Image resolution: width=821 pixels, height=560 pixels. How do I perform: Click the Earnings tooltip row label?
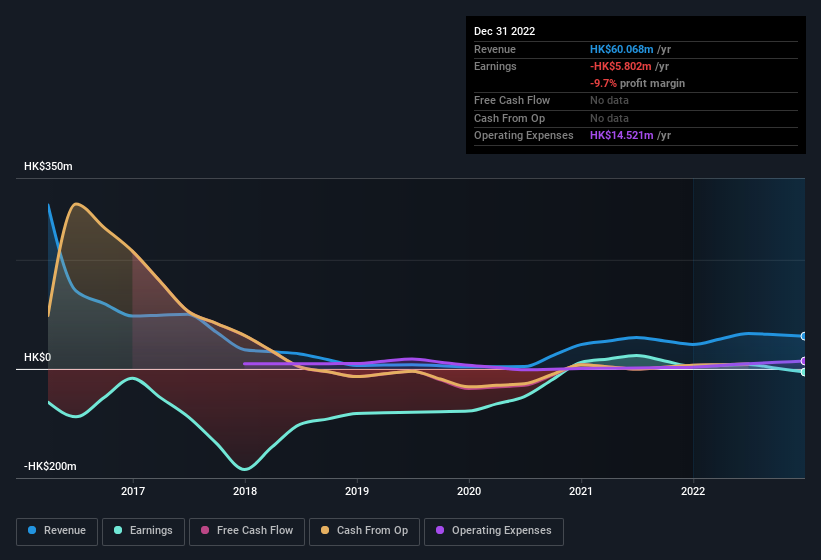coord(495,66)
